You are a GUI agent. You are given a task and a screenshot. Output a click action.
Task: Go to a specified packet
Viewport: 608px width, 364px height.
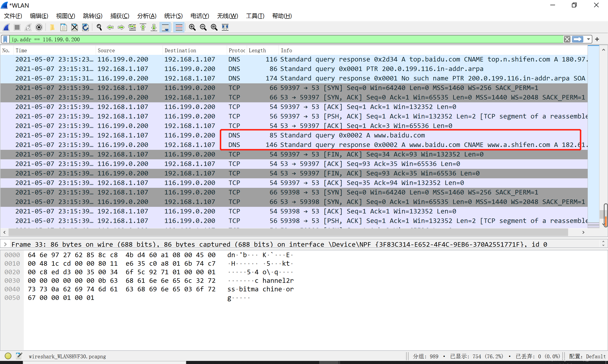[x=132, y=27]
